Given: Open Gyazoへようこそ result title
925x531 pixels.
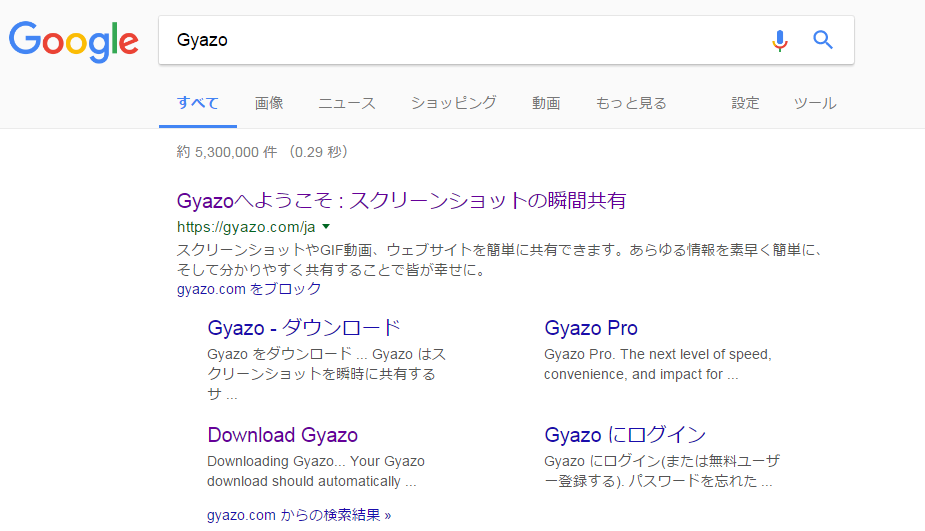Looking at the screenshot, I should point(401,201).
